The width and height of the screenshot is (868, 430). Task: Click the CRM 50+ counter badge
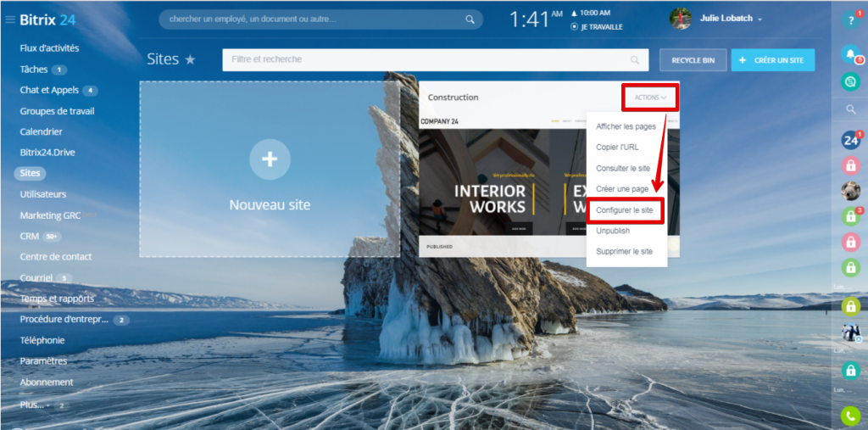pos(52,237)
